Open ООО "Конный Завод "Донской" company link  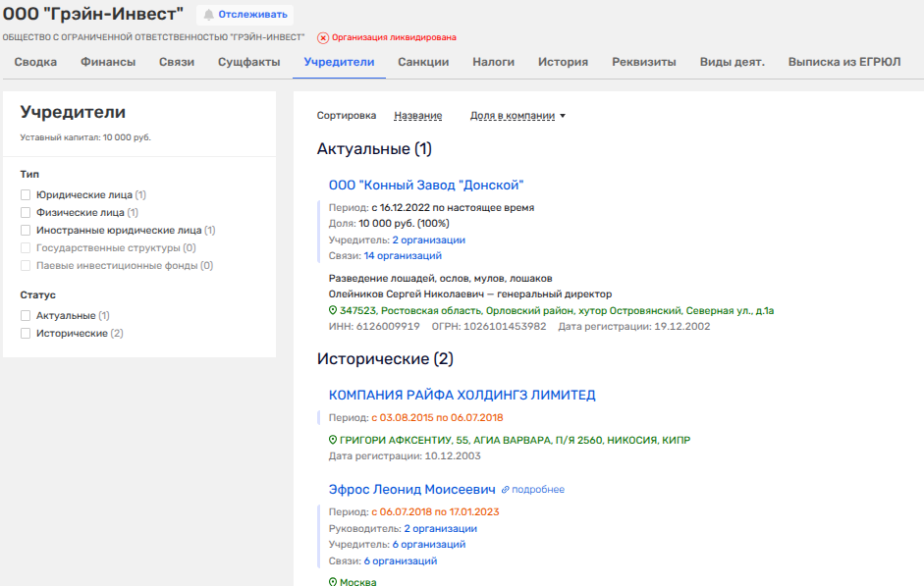pos(426,185)
